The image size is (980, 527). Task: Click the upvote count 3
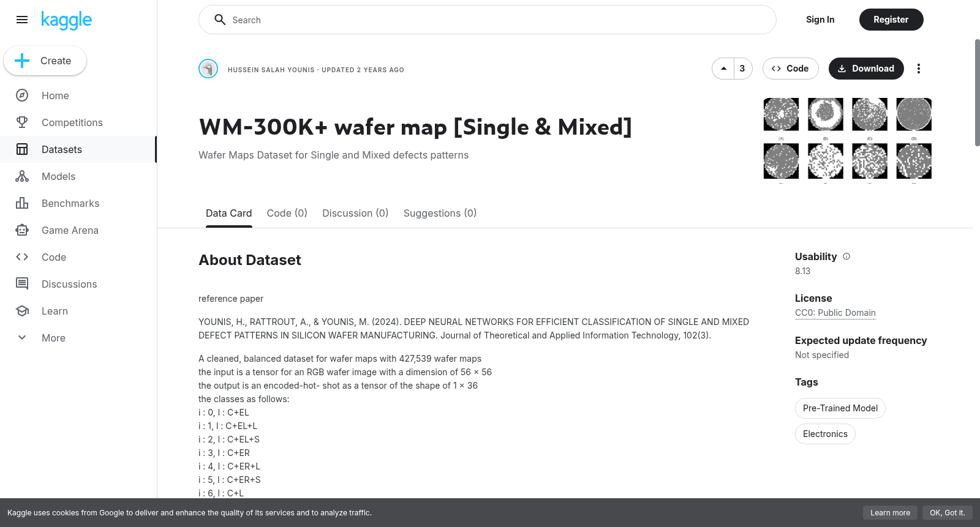(x=742, y=69)
